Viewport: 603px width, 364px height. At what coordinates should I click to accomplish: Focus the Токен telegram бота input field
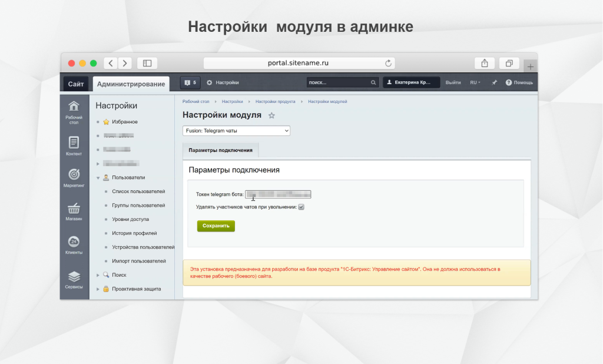[278, 194]
